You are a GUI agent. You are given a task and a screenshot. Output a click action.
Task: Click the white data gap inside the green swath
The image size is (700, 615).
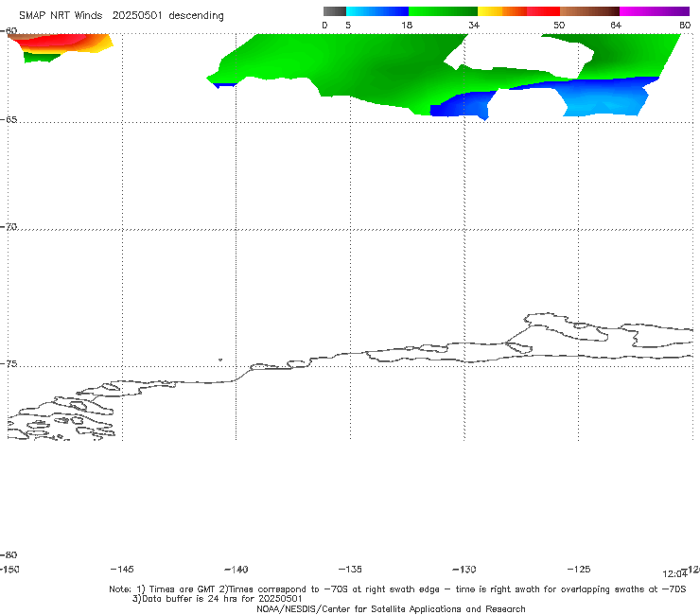coord(520,54)
